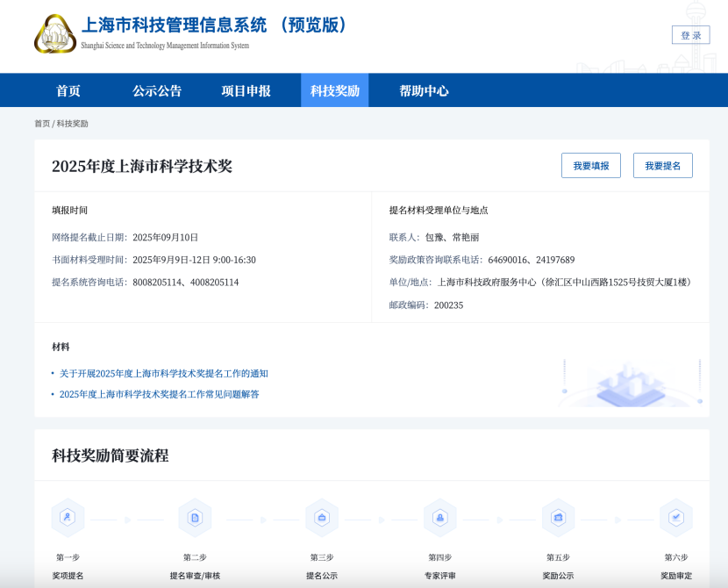The width and height of the screenshot is (728, 588).
Task: Click the 提名审查/审核 step two icon
Action: tap(195, 518)
